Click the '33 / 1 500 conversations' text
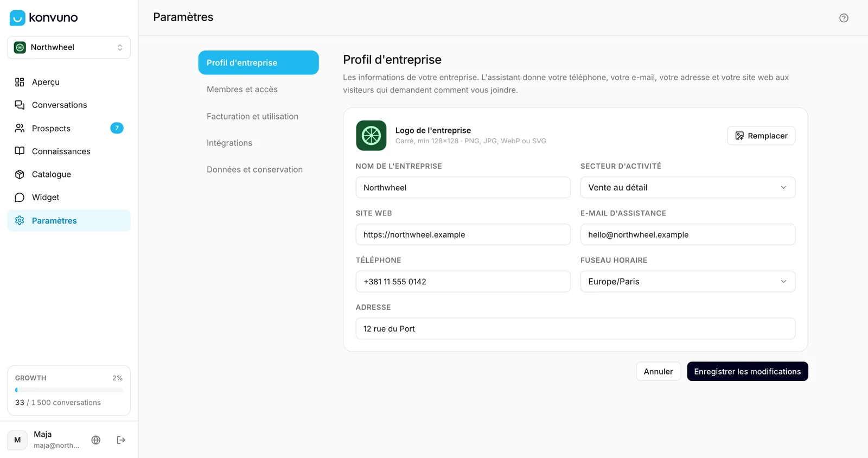Screen dimensions: 868x458 pyautogui.click(x=58, y=403)
